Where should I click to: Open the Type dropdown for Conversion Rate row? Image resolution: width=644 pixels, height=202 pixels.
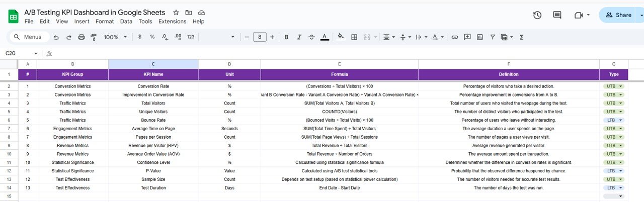621,86
